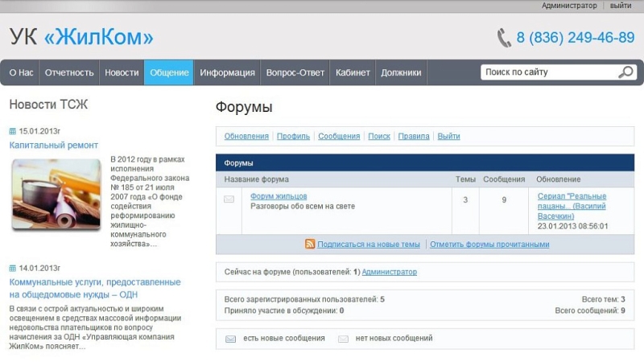644x362 pixels.
Task: Click the search magnifier icon
Action: (x=625, y=72)
